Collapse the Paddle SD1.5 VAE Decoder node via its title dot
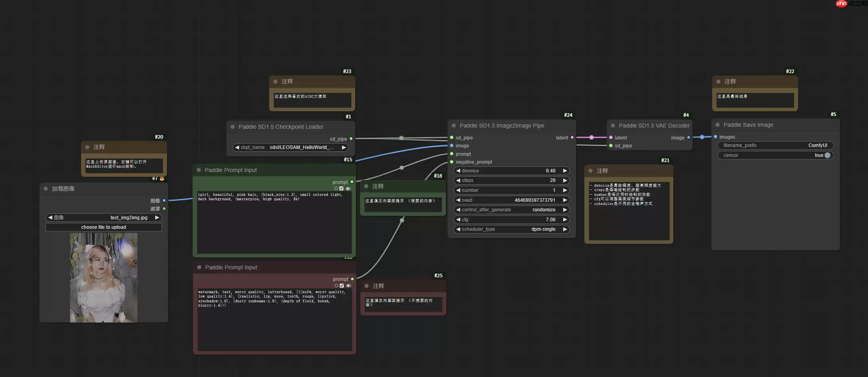The height and width of the screenshot is (377, 868). [613, 126]
